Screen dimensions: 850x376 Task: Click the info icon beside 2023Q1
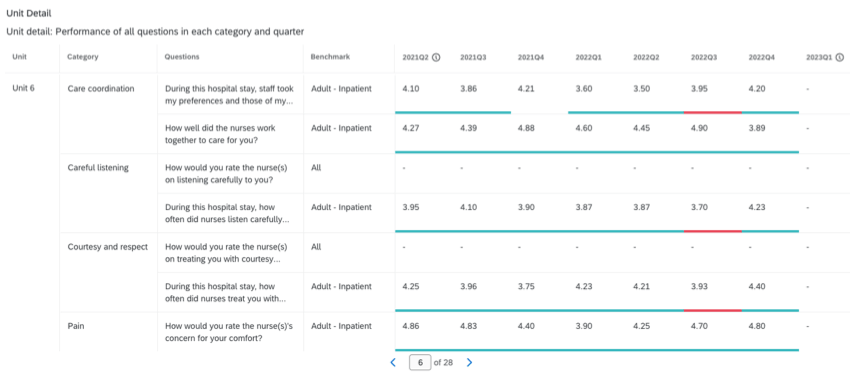(x=840, y=57)
